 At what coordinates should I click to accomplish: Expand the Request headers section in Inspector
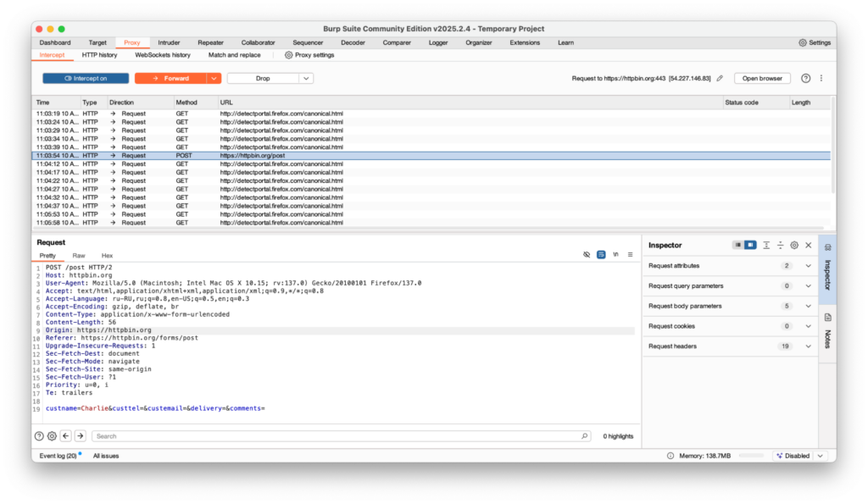[x=731, y=346]
